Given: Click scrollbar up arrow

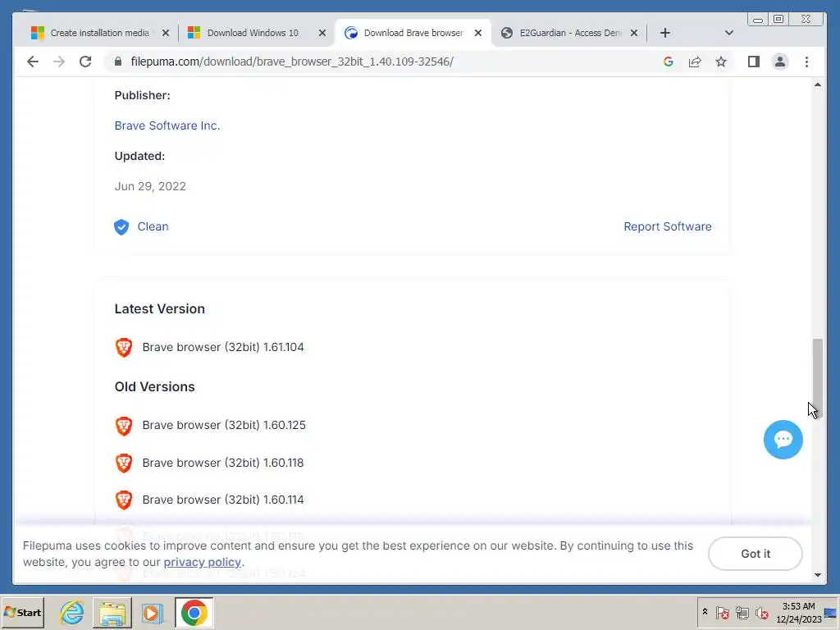Looking at the screenshot, I should pos(818,84).
